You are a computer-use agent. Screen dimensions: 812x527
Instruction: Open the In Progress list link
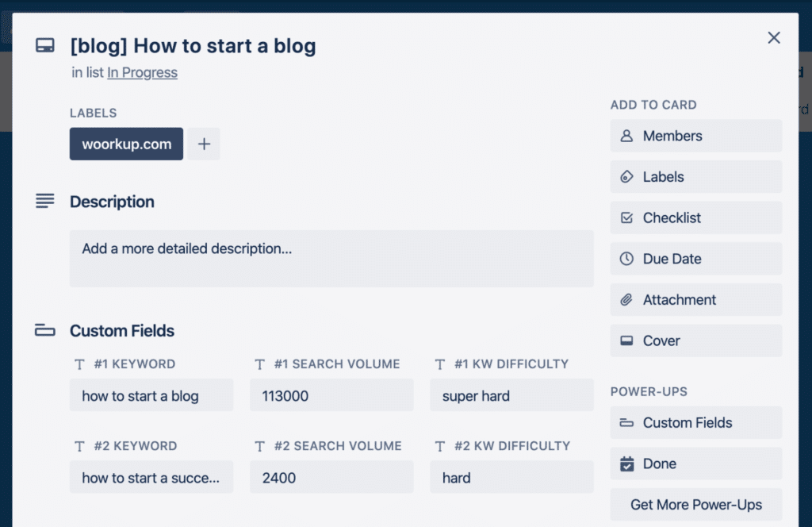tap(142, 72)
